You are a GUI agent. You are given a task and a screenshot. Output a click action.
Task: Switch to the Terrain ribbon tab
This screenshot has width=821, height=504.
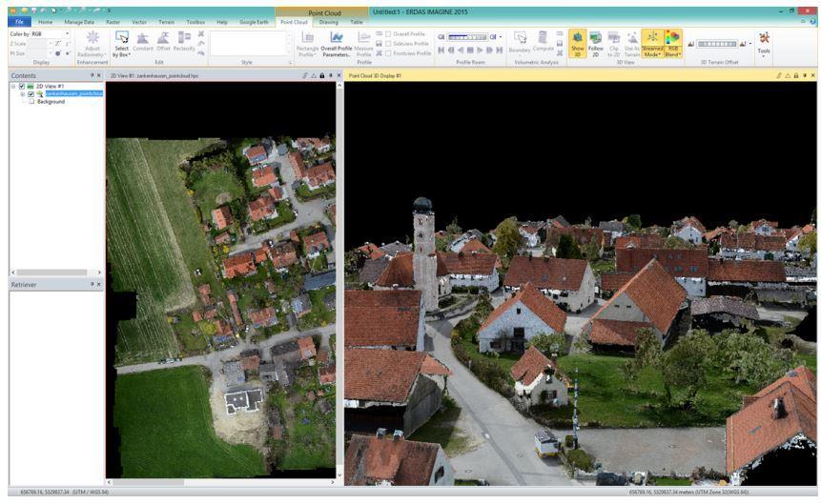pos(166,21)
